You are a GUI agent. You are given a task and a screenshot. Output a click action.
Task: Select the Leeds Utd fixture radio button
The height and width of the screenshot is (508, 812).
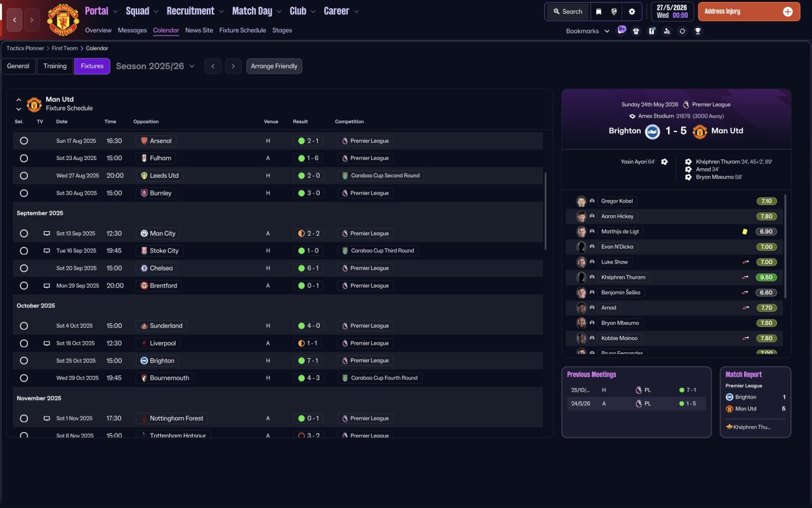[x=24, y=176]
